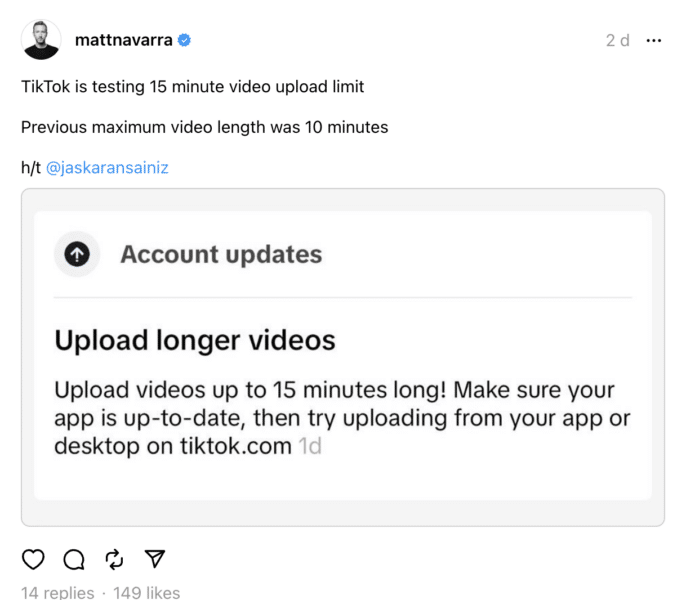This screenshot has height=600, width=695.
Task: View the 14 replies list
Action: coord(58,593)
